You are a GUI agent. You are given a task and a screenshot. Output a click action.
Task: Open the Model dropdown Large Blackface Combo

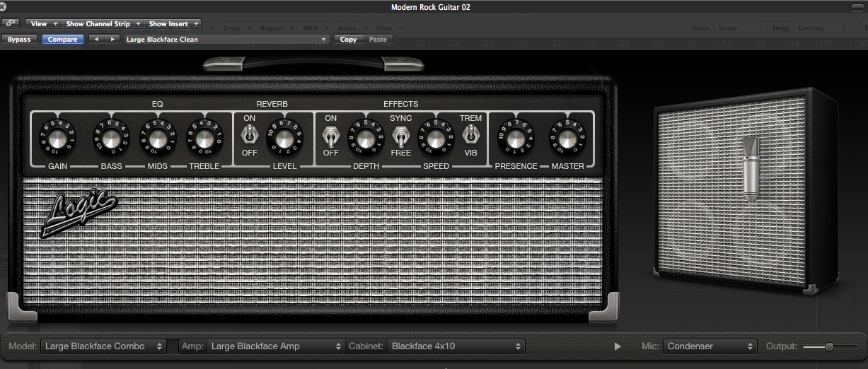tap(103, 346)
